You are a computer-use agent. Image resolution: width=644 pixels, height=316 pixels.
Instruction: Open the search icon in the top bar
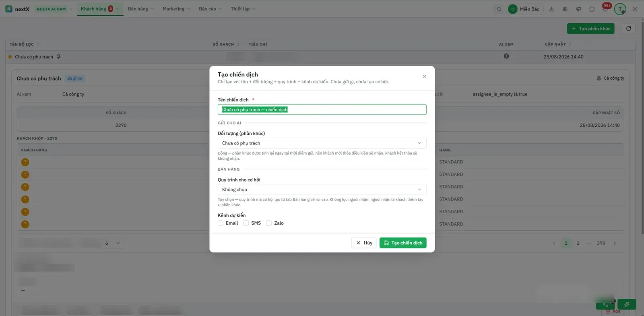pos(499,9)
